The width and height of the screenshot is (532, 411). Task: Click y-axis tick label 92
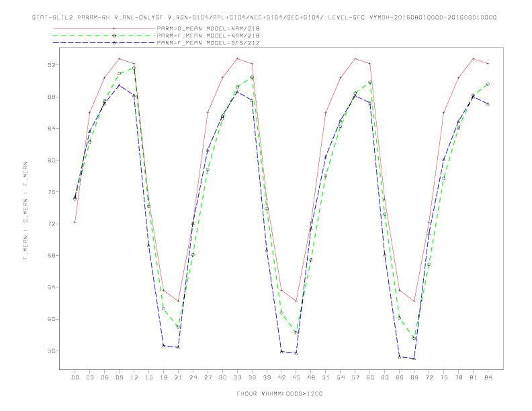(52, 64)
